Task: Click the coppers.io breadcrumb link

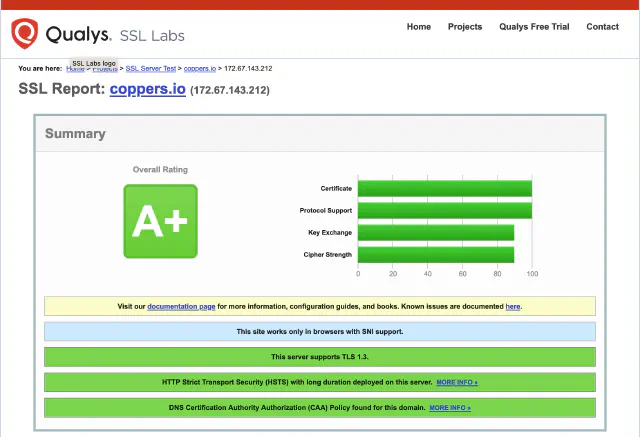Action: click(x=200, y=69)
